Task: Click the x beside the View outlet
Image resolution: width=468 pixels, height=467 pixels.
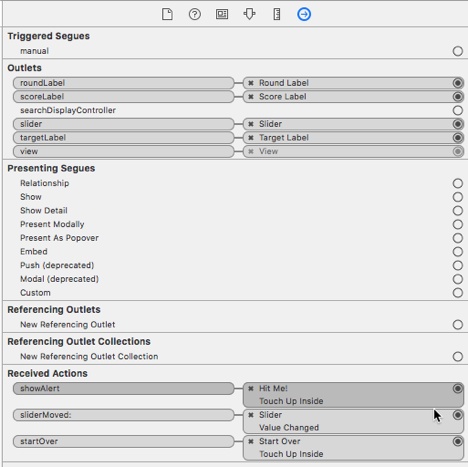Action: (251, 151)
